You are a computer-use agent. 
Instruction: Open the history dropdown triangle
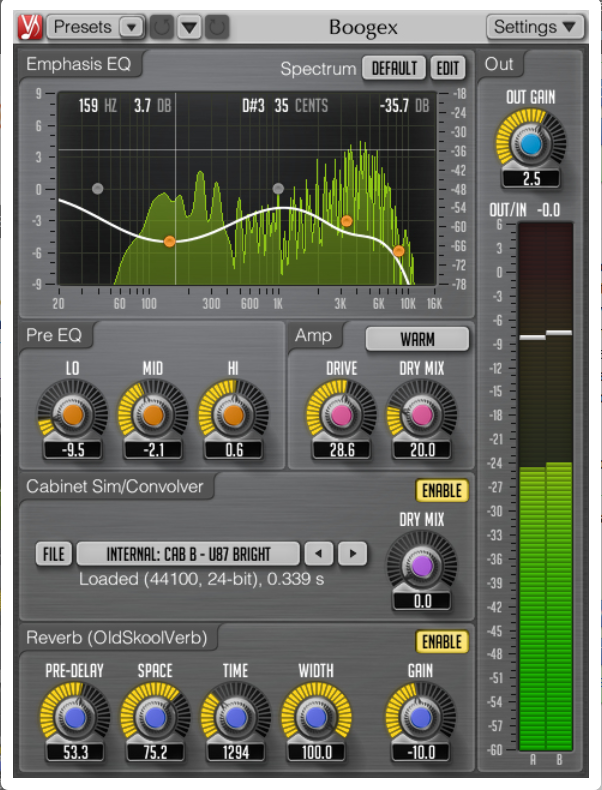189,27
